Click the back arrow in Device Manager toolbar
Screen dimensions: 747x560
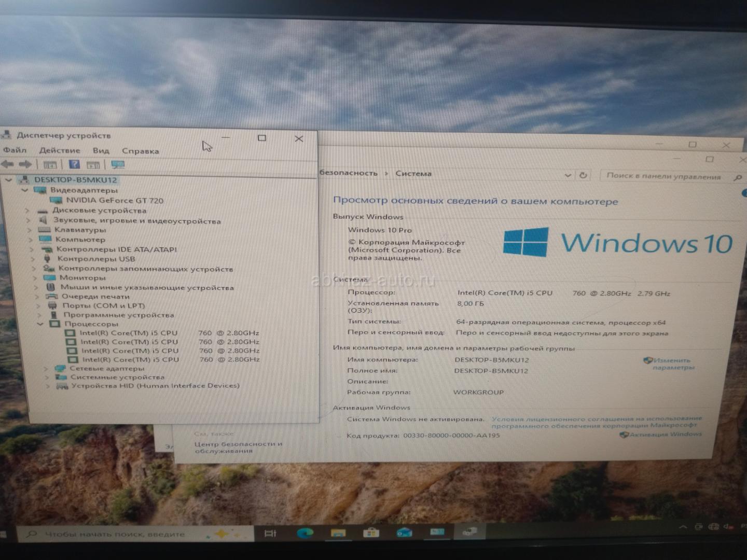7,164
